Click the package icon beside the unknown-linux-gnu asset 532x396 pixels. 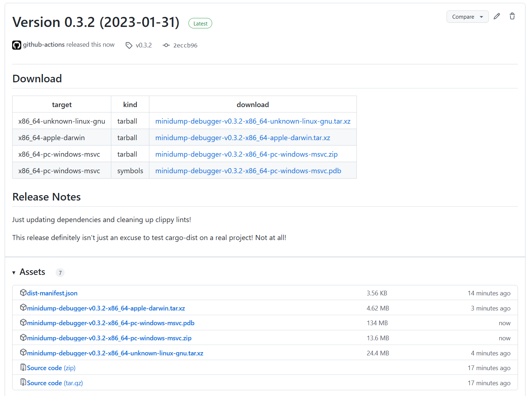[x=23, y=353]
